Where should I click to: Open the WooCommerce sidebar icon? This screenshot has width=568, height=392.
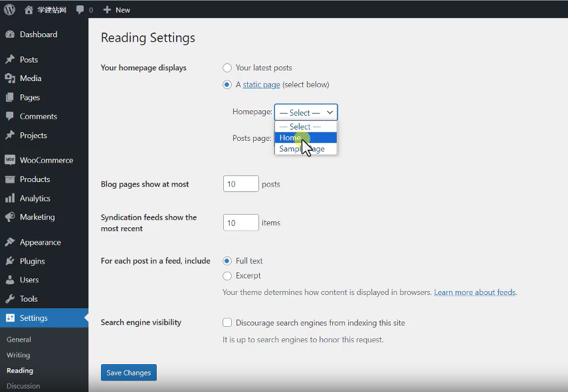[10, 160]
